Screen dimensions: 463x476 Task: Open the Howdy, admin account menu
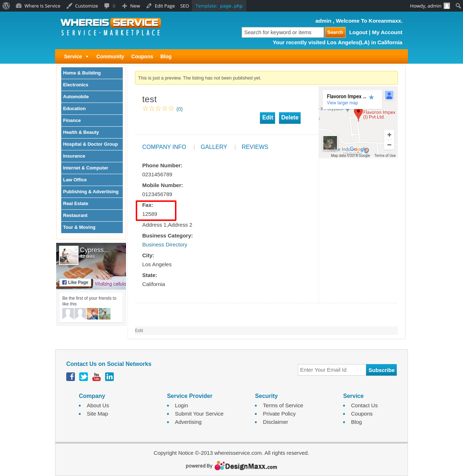tap(430, 6)
